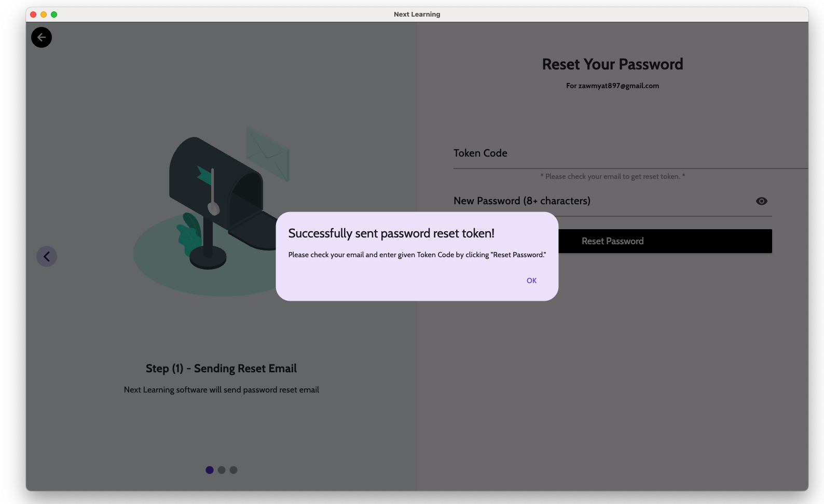Viewport: 824px width, 504px height.
Task: Click the Reset Password button
Action: point(664,241)
